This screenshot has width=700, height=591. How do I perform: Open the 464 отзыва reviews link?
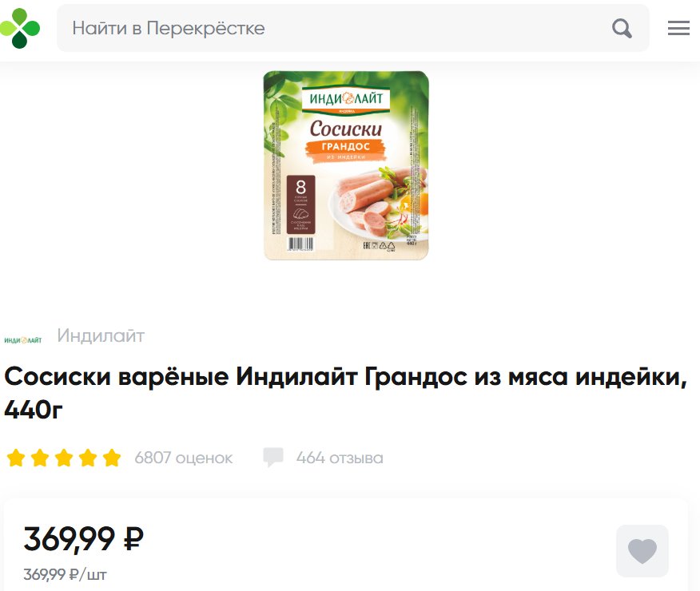tap(340, 458)
